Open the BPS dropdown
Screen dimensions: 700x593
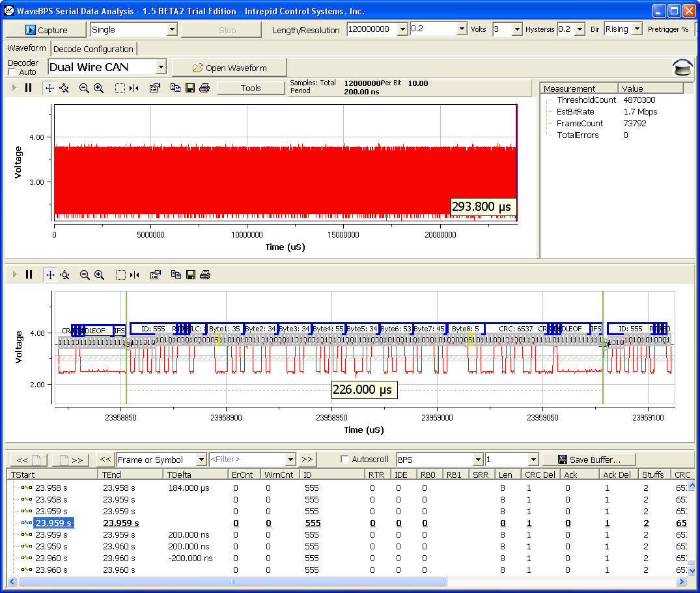click(x=478, y=459)
